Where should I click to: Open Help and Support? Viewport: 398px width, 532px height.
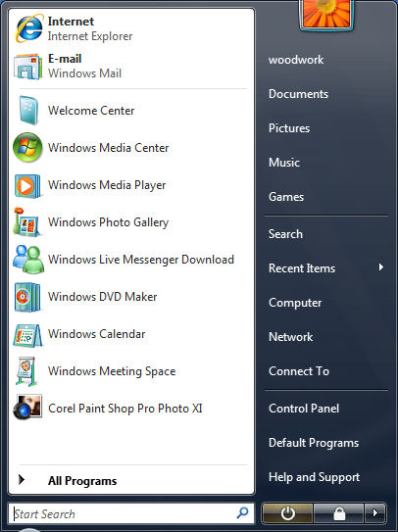pos(314,477)
